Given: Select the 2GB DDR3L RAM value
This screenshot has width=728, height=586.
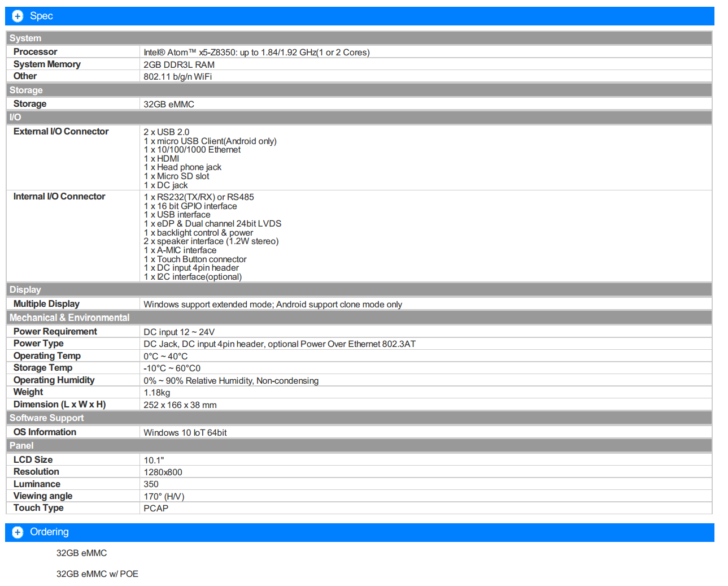Looking at the screenshot, I should tap(178, 65).
